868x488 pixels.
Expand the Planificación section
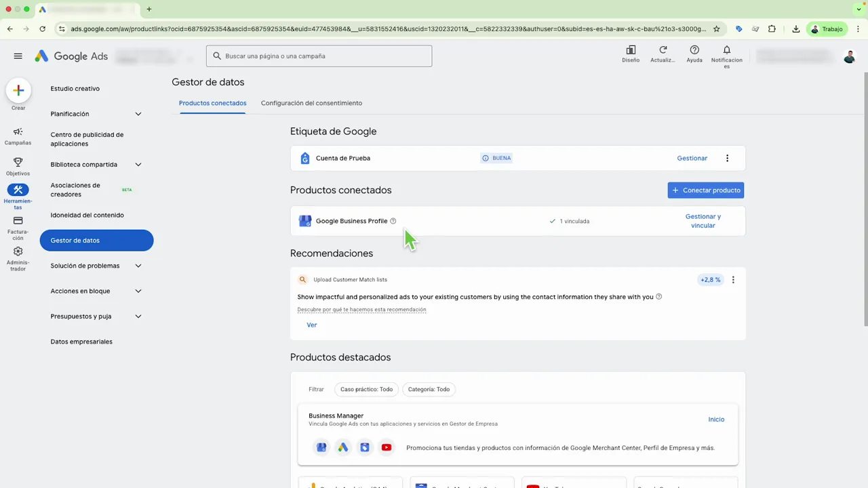138,113
